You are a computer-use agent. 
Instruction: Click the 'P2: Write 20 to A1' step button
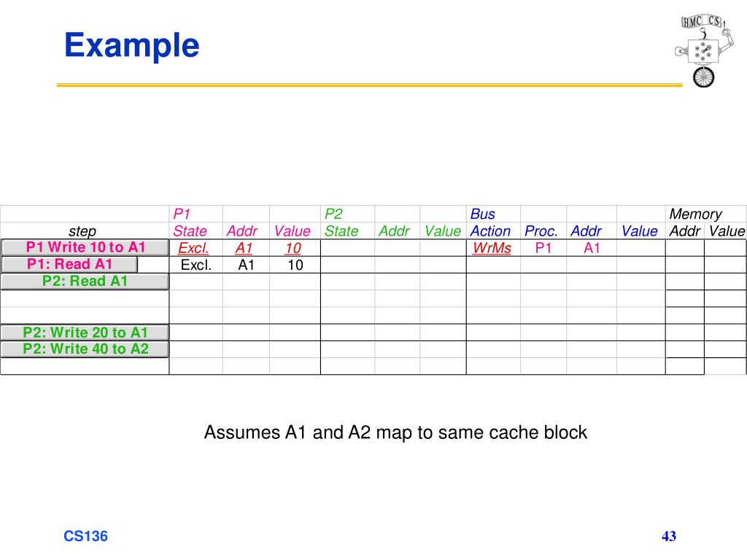(85, 332)
